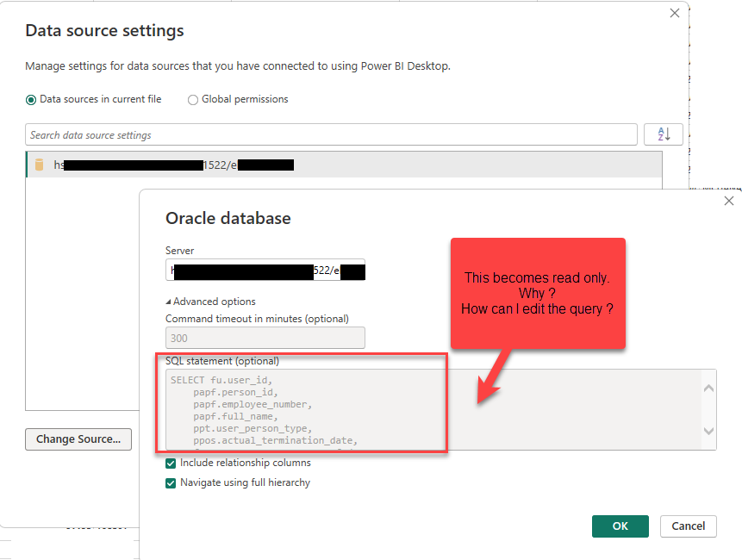742x560 pixels.
Task: Select the Global permissions radio button
Action: tap(192, 100)
